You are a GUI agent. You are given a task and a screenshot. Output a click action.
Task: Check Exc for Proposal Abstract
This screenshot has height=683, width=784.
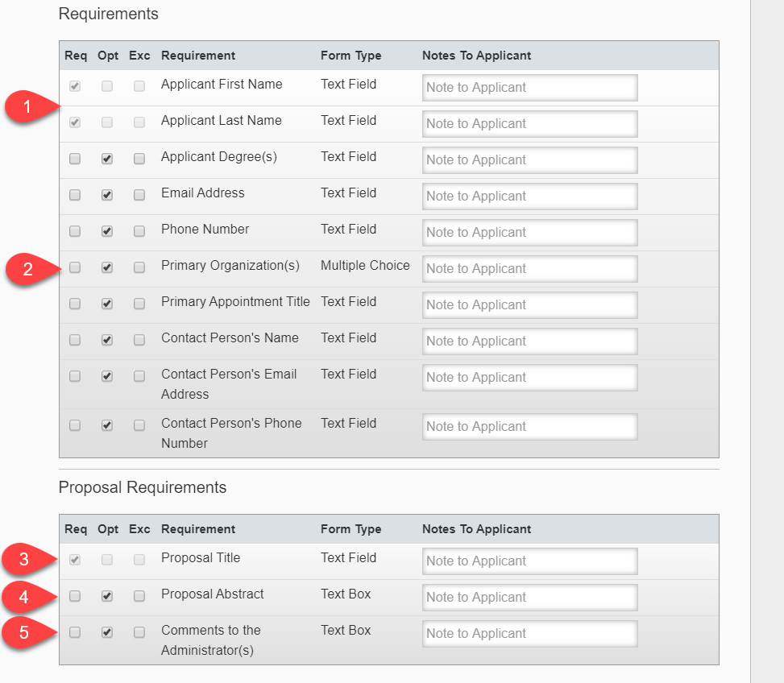[139, 596]
